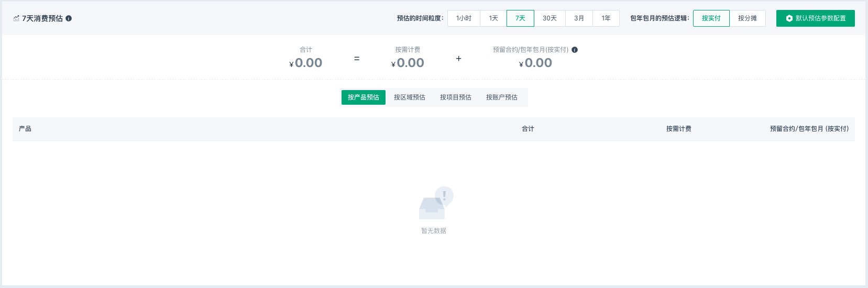Click the 产品 column header
The width and height of the screenshot is (868, 288).
[x=25, y=129]
